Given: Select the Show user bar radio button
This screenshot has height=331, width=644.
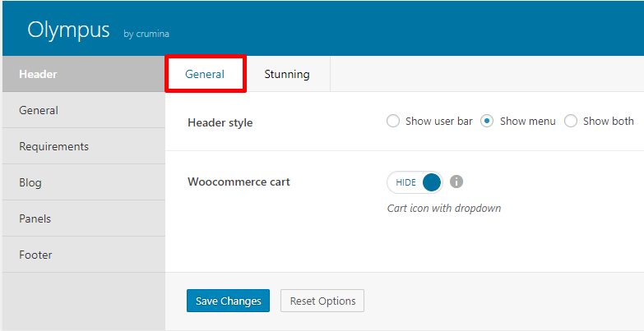Looking at the screenshot, I should 393,122.
